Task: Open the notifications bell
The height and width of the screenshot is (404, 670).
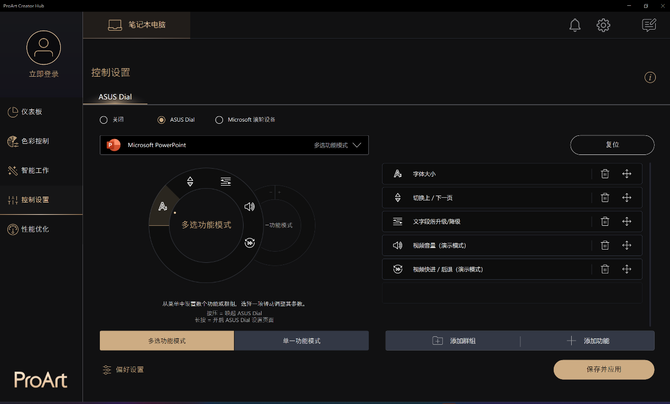Action: click(x=575, y=25)
